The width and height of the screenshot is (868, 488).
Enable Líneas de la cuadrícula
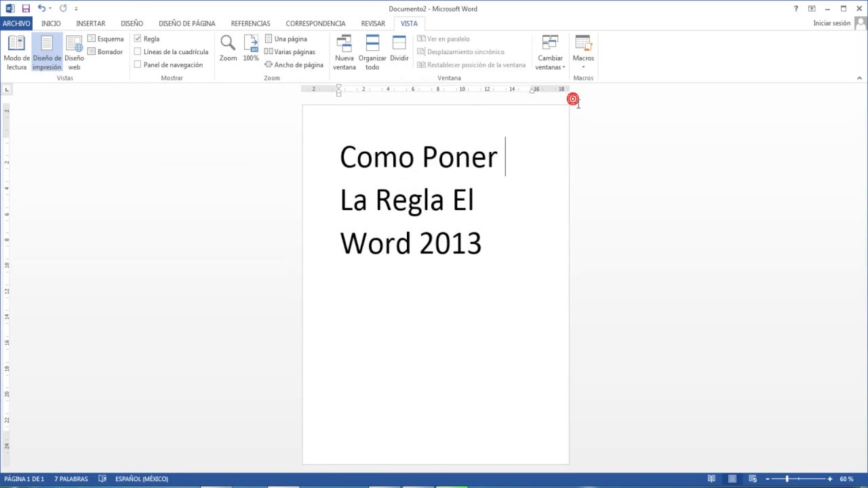[x=138, y=52]
